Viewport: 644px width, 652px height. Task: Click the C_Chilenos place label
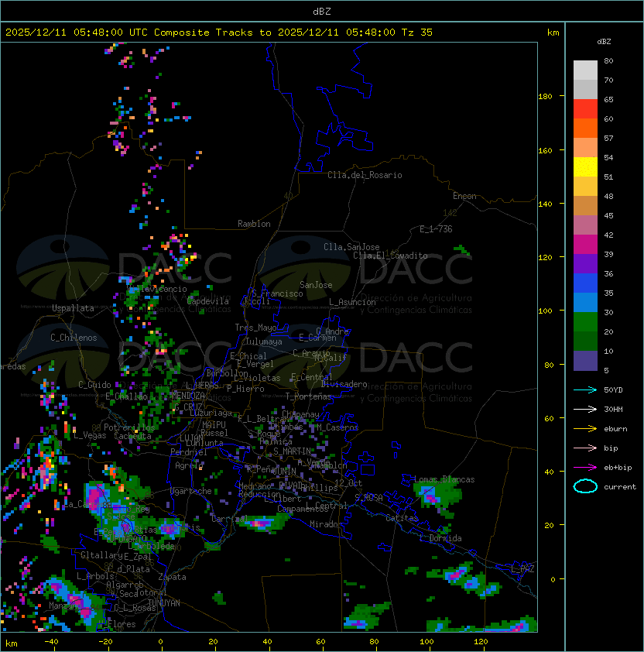tap(74, 338)
